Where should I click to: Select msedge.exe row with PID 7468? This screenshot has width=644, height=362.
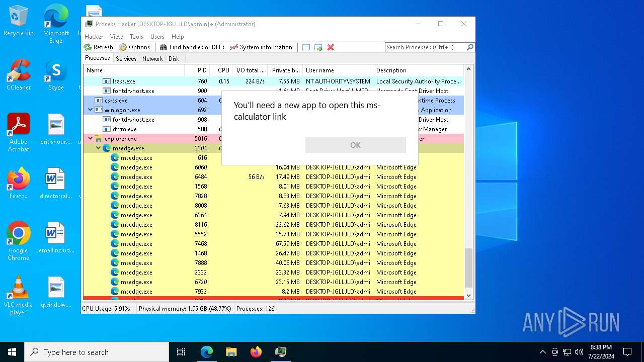point(273,243)
